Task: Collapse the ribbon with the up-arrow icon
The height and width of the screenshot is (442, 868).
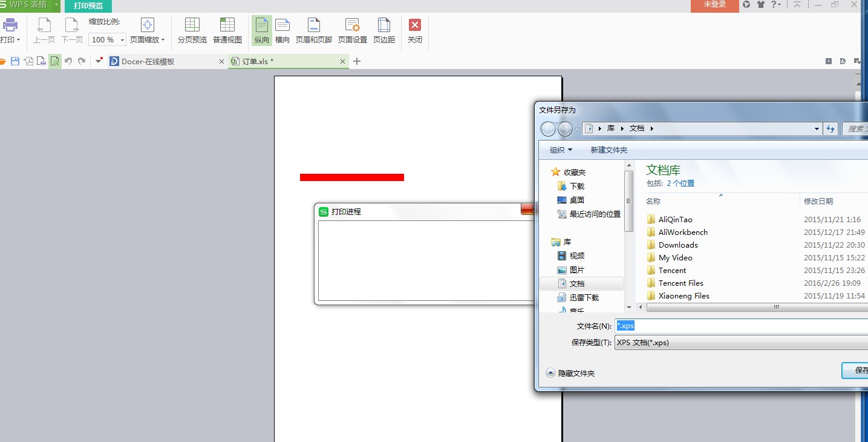Action: 797,4
